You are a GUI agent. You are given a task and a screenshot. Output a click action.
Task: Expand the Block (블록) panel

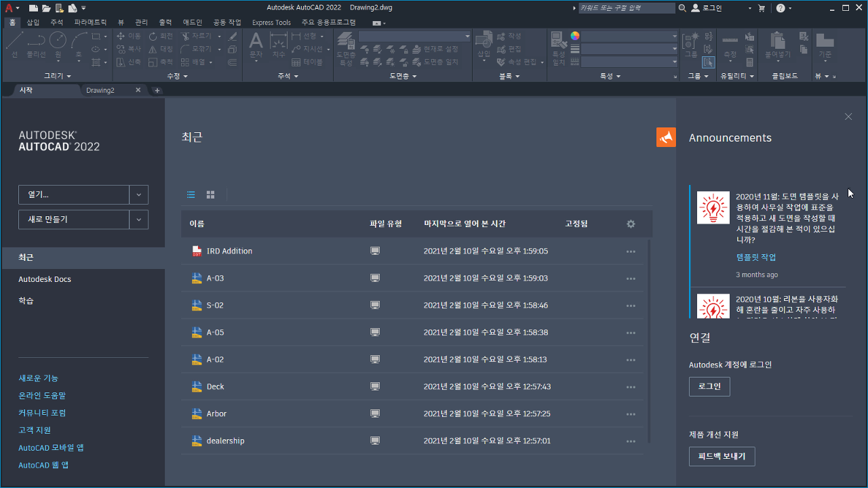(509, 76)
